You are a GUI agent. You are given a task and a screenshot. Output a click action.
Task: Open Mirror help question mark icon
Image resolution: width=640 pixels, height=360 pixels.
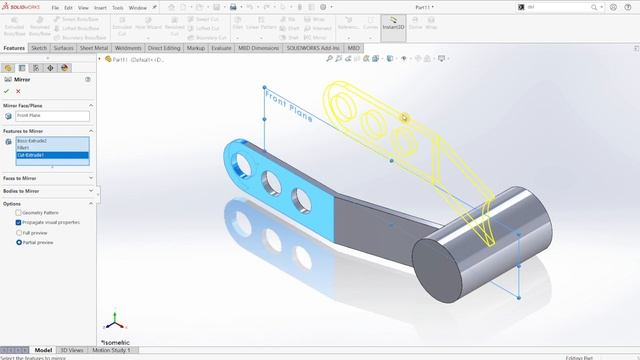pos(88,80)
